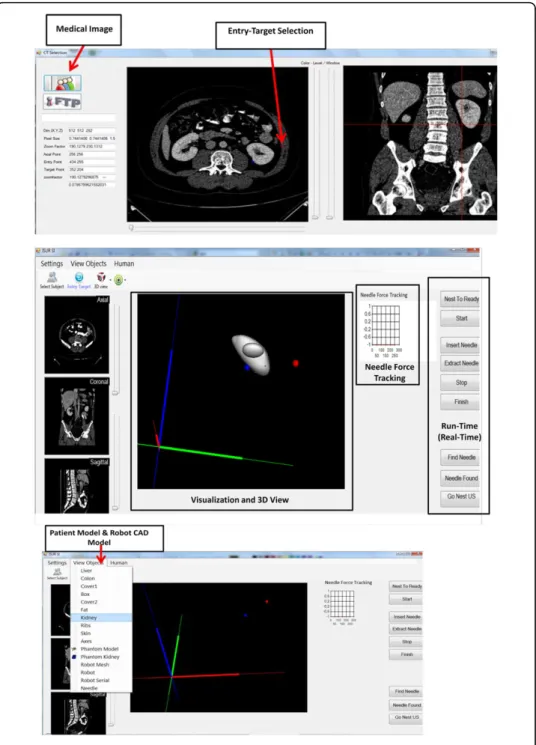Click the blue Entry Target toolbar icon

click(79, 277)
